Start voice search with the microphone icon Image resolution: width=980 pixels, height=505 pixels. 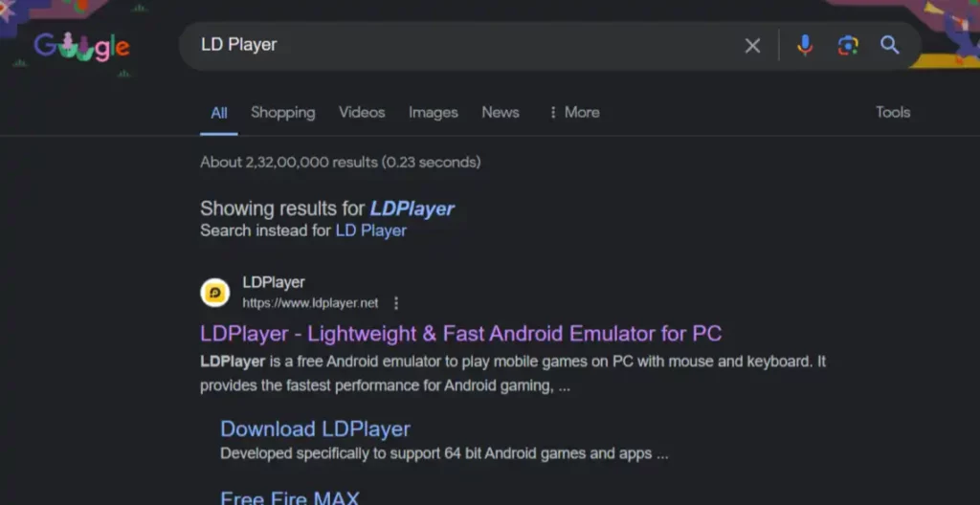(805, 45)
